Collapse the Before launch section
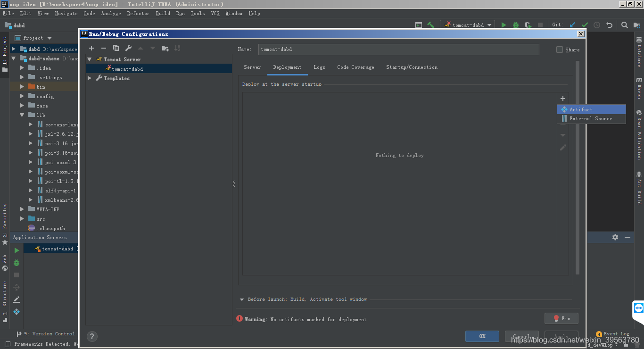The width and height of the screenshot is (644, 349). [242, 299]
